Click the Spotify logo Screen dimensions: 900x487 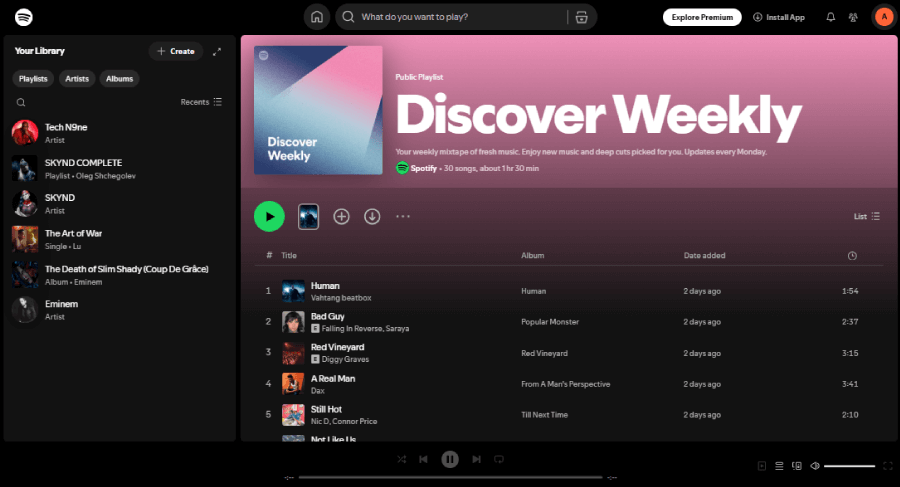point(24,17)
